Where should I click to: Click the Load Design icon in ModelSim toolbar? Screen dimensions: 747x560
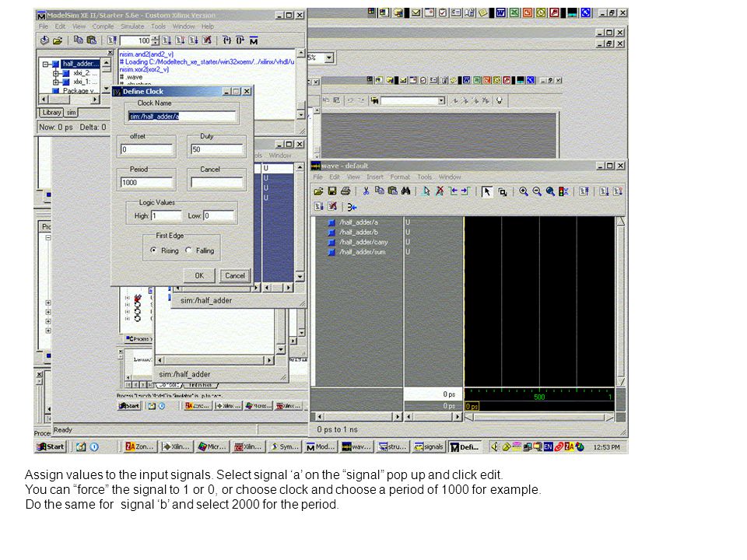(44, 40)
